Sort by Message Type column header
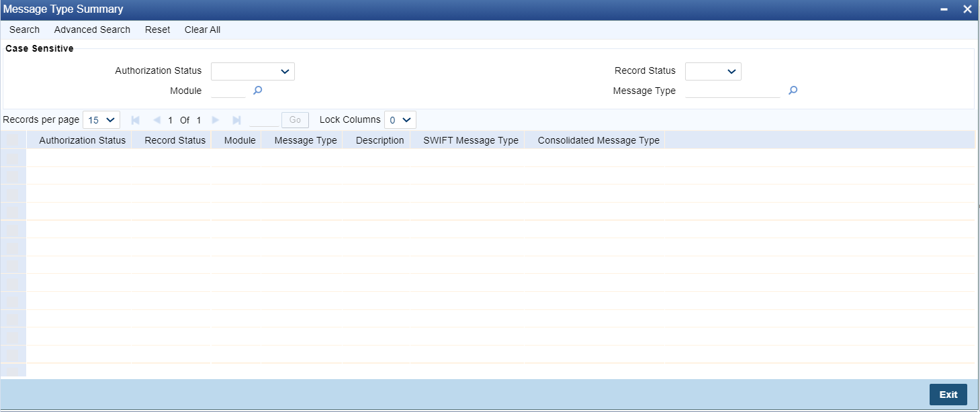This screenshot has height=412, width=980. (306, 140)
